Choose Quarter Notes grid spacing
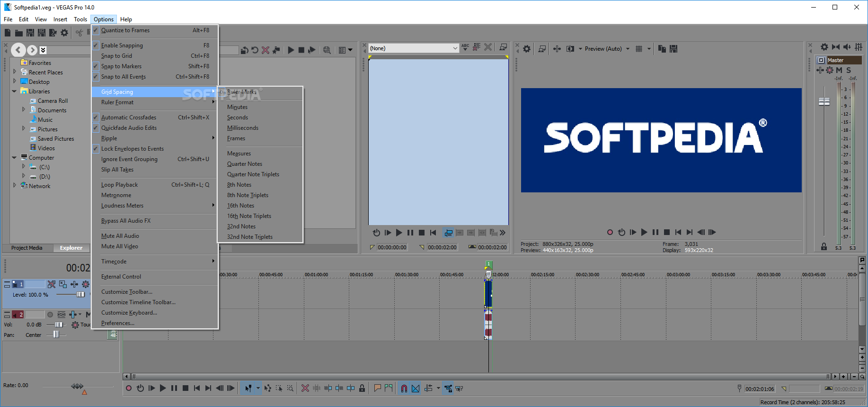The width and height of the screenshot is (868, 407). (x=260, y=164)
